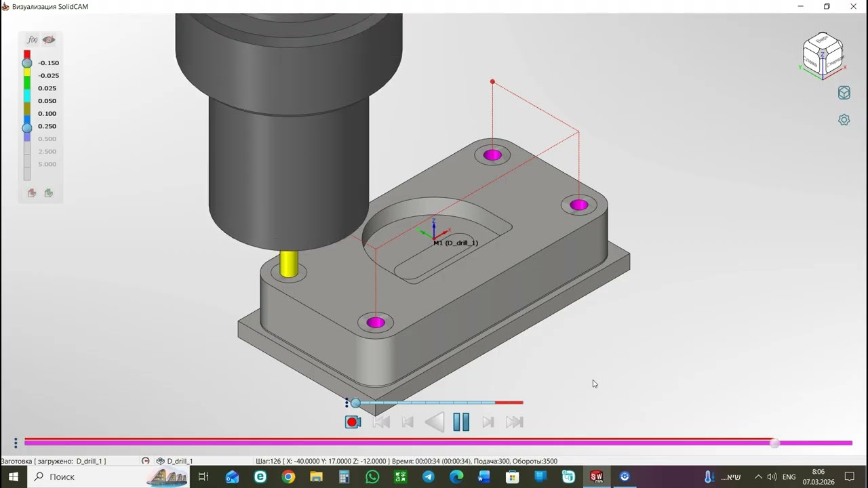868x488 pixels.
Task: Open Telegram from taskbar
Action: point(429,476)
